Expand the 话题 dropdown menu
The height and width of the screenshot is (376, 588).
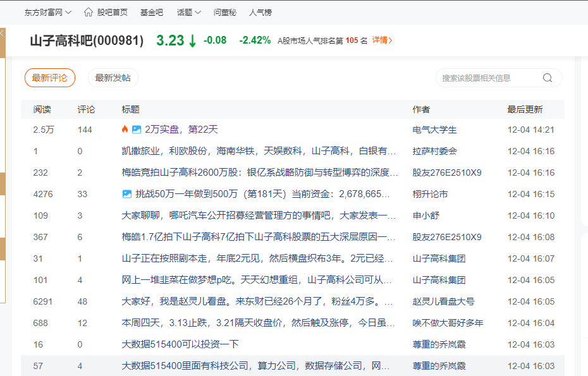188,13
